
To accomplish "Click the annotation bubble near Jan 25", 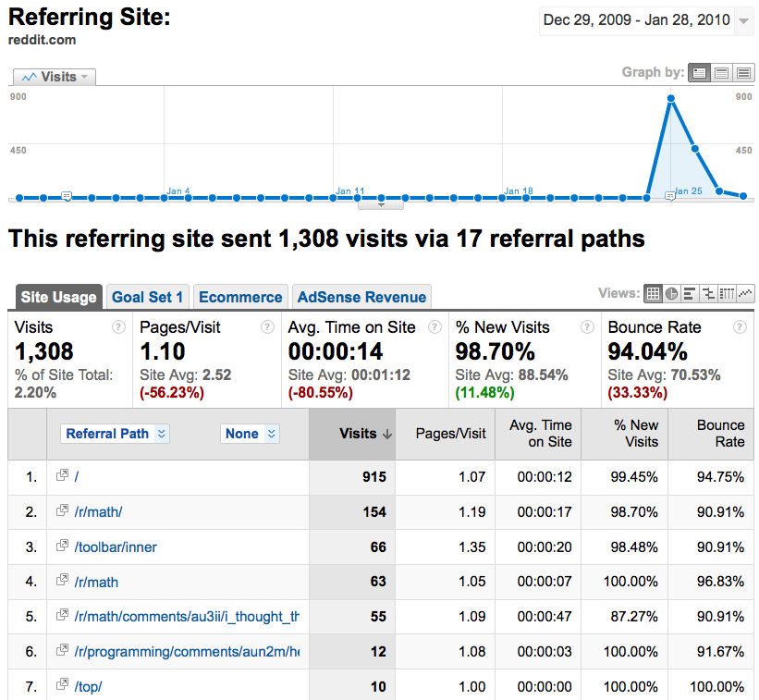I will (670, 196).
